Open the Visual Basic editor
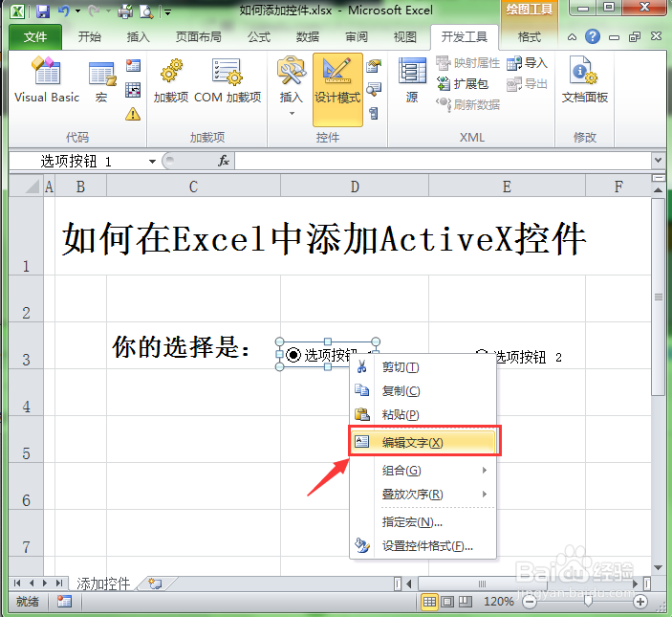This screenshot has height=617, width=672. (47, 80)
